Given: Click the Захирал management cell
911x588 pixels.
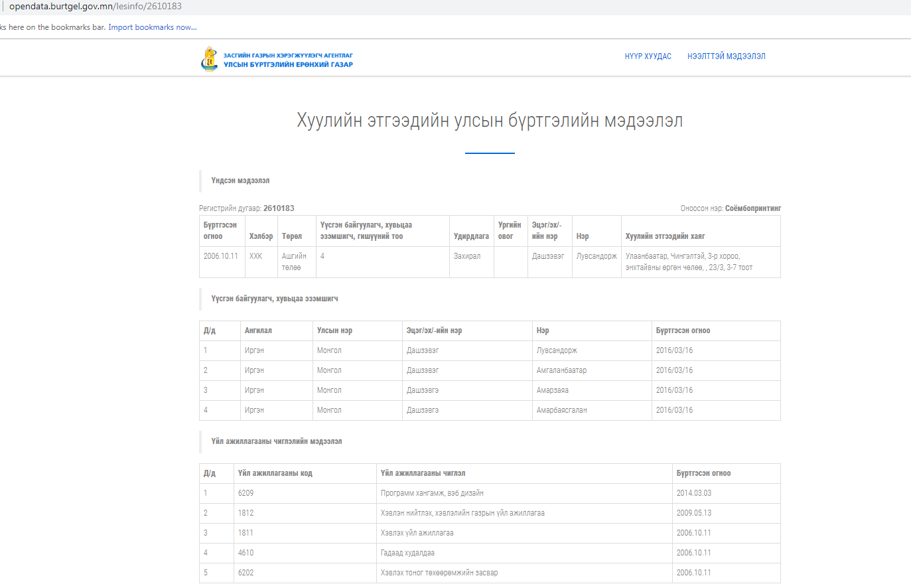Looking at the screenshot, I should click(467, 256).
